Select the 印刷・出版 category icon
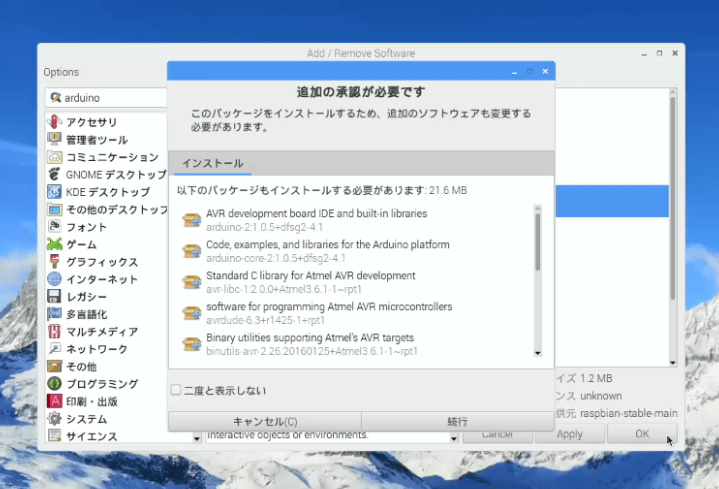719x489 pixels. pos(54,401)
